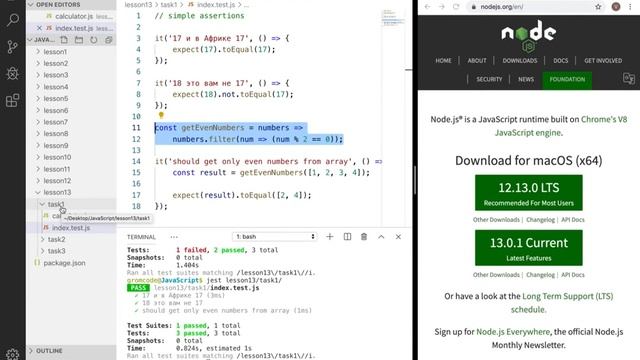Screen dimensions: 640x360
Task: Open the HOME nav item
Action: 443,60
